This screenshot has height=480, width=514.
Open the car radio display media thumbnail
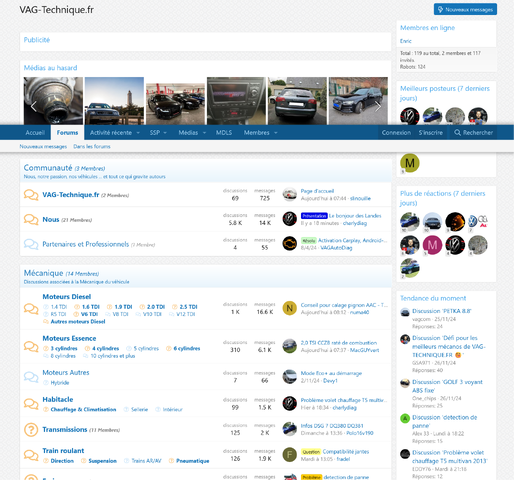[x=236, y=101]
